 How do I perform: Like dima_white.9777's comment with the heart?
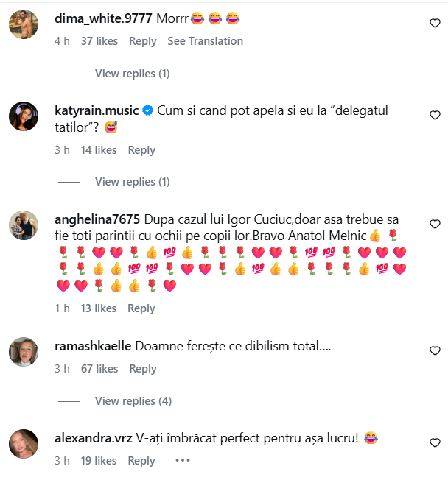[x=435, y=24]
